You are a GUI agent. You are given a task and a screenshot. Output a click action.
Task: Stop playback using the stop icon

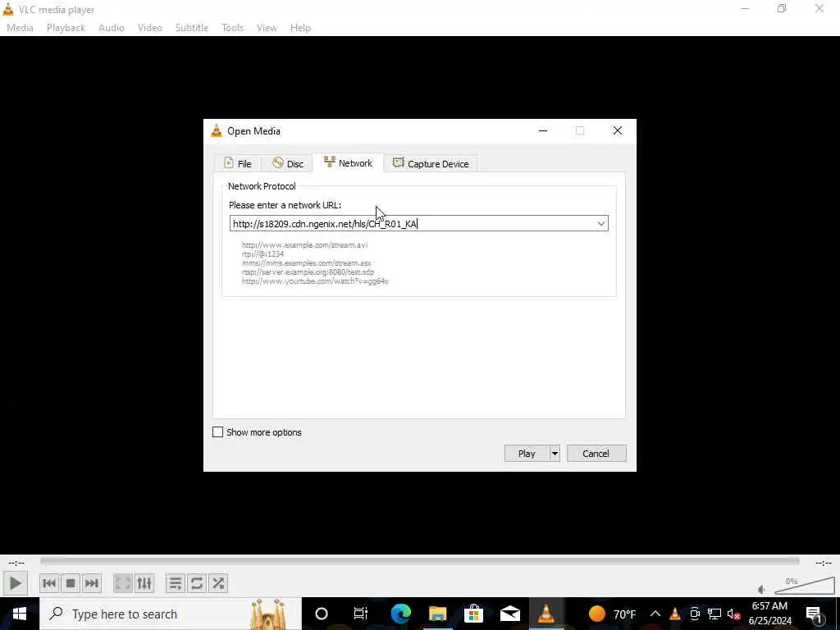coord(71,583)
